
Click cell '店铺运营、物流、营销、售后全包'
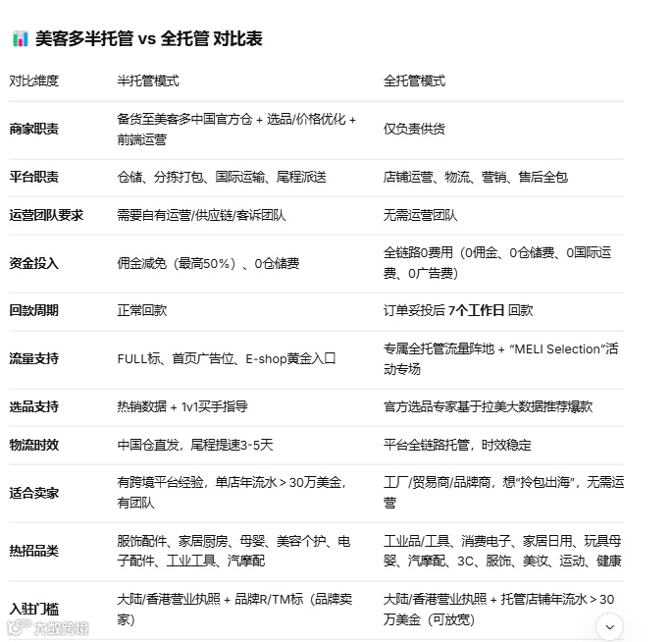point(475,177)
